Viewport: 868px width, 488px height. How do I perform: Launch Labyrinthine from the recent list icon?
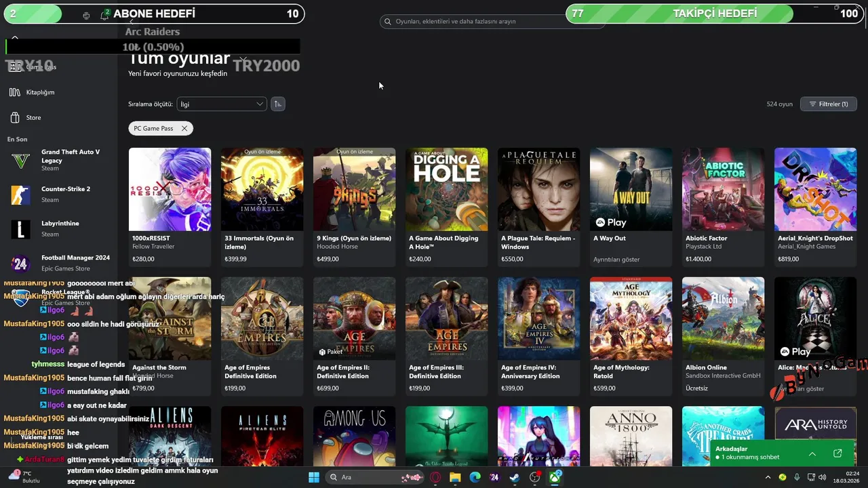pyautogui.click(x=20, y=229)
